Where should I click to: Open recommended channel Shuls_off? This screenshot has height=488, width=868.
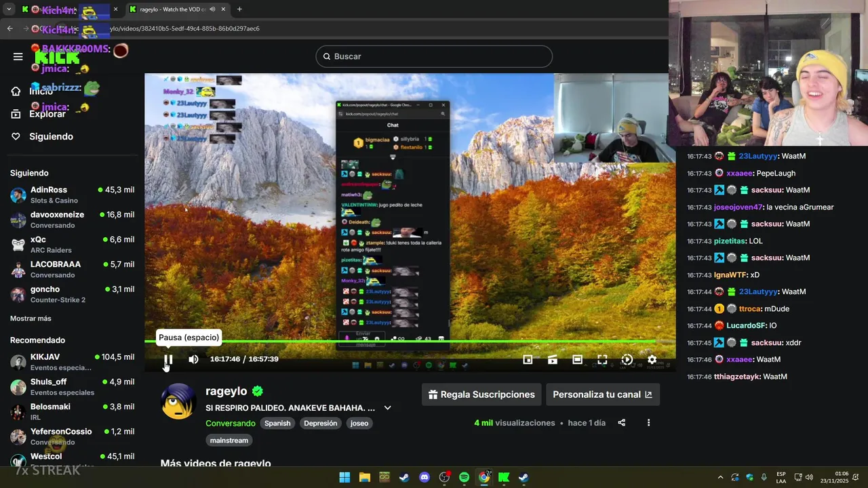[73, 387]
